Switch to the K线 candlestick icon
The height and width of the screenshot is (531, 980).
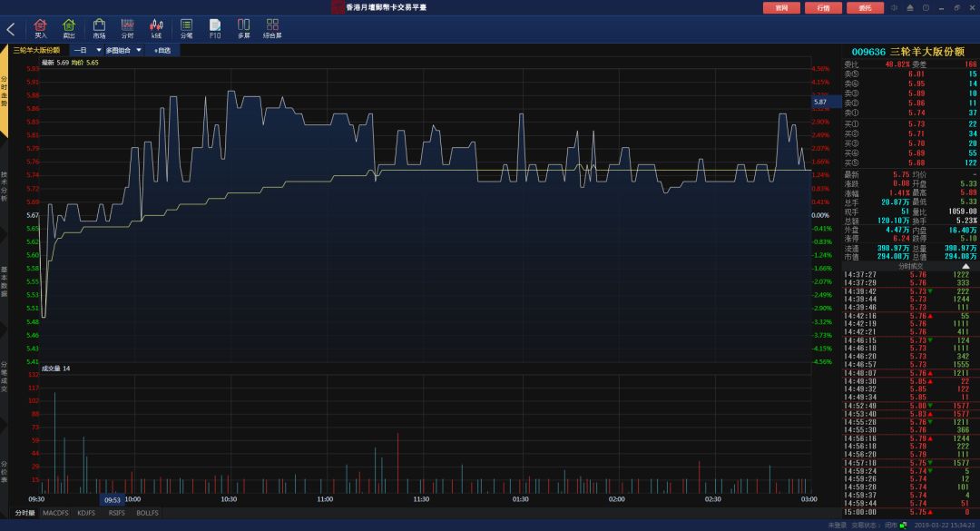156,28
